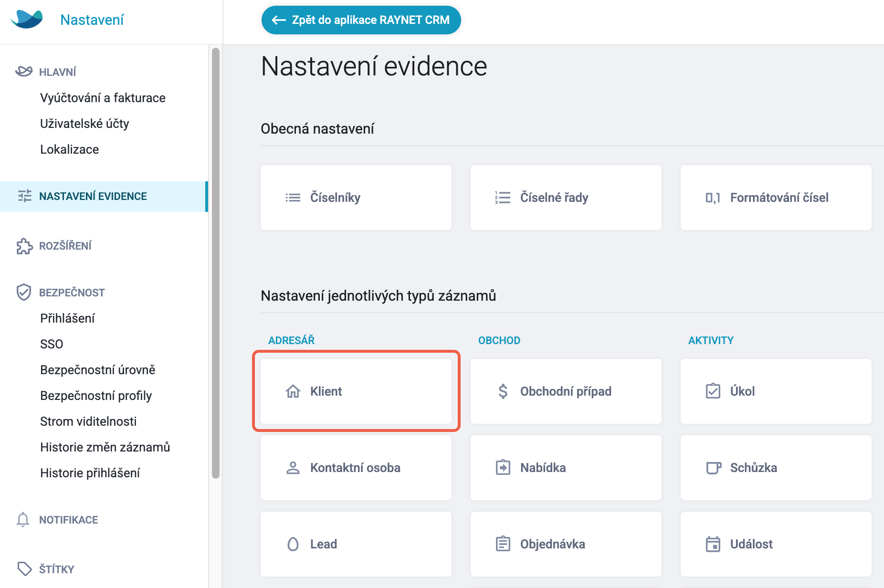This screenshot has width=884, height=588.
Task: Click the ADRESÁŘ column heading
Action: [x=291, y=340]
